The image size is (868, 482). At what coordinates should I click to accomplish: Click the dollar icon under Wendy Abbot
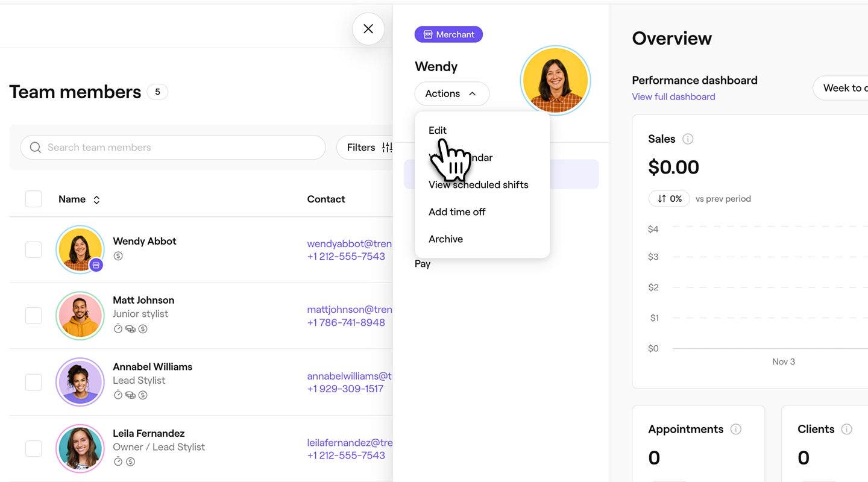coord(118,256)
